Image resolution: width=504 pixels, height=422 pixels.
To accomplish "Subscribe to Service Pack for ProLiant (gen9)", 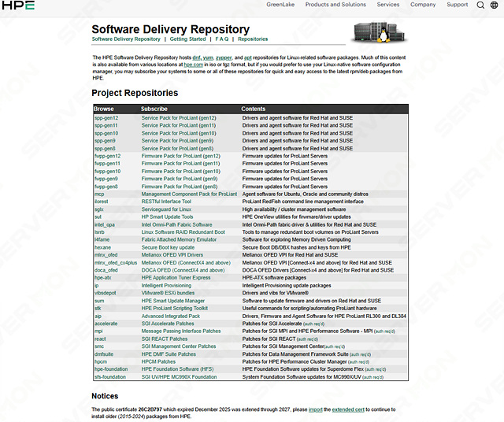I will pos(177,140).
